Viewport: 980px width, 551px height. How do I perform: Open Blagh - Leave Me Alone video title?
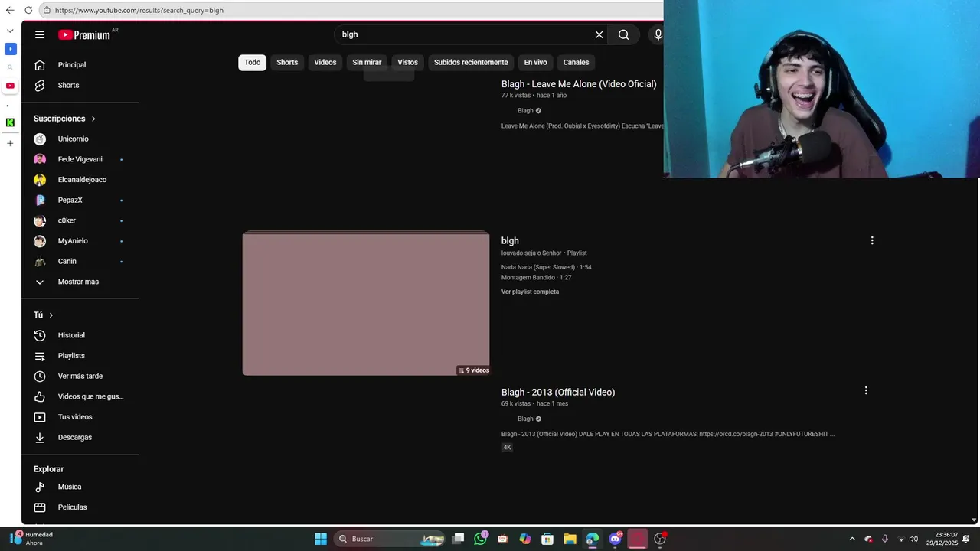[579, 84]
